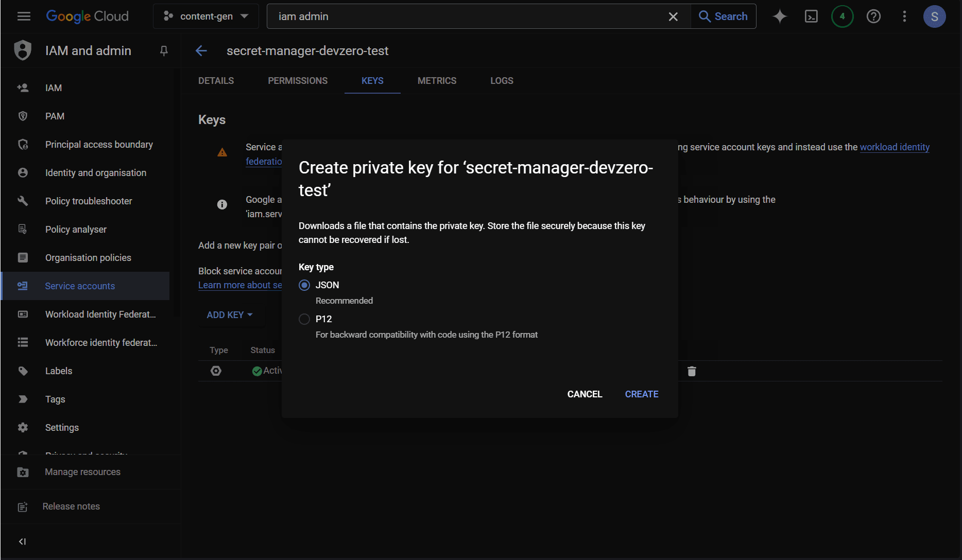Click the Release notes icon
The width and height of the screenshot is (962, 560).
pos(23,507)
